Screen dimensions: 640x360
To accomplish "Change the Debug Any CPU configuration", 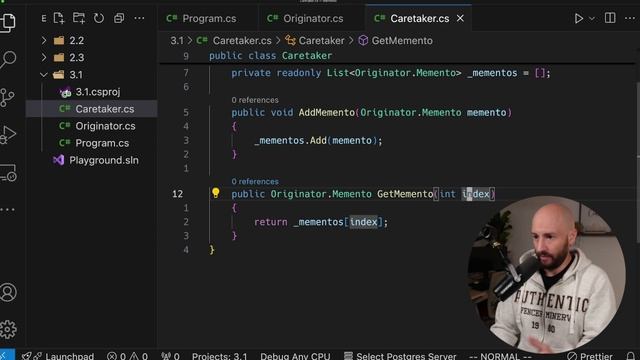I will coord(295,356).
